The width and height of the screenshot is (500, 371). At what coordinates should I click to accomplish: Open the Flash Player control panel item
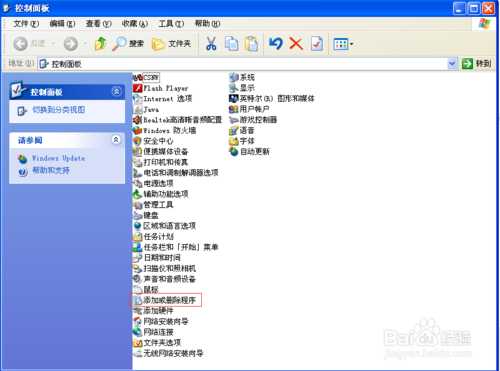(161, 88)
